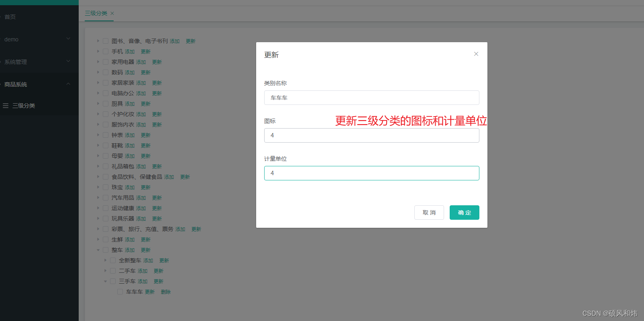Click the 三级分类 sidebar menu icon
This screenshot has height=321, width=644.
(6, 106)
